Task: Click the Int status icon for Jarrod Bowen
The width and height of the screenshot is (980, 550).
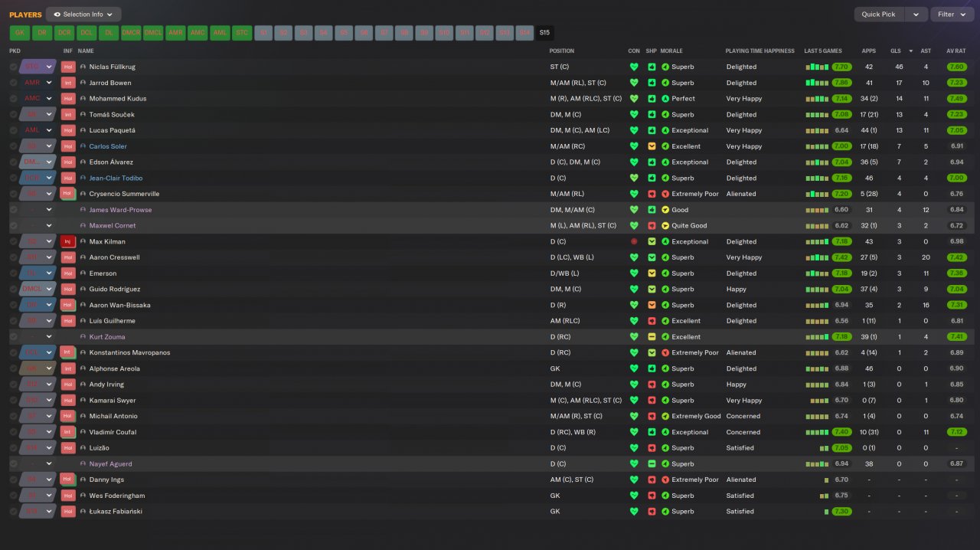Action: 68,83
